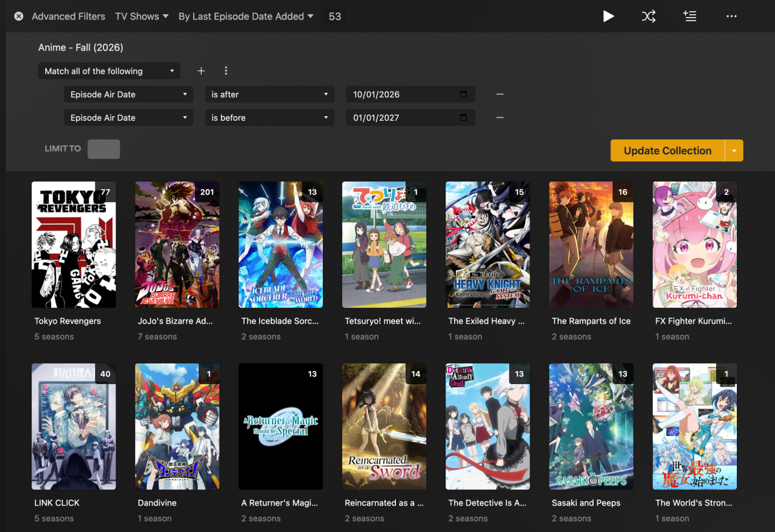Viewport: 775px width, 532px height.
Task: Focus the Limit To input field
Action: point(104,149)
